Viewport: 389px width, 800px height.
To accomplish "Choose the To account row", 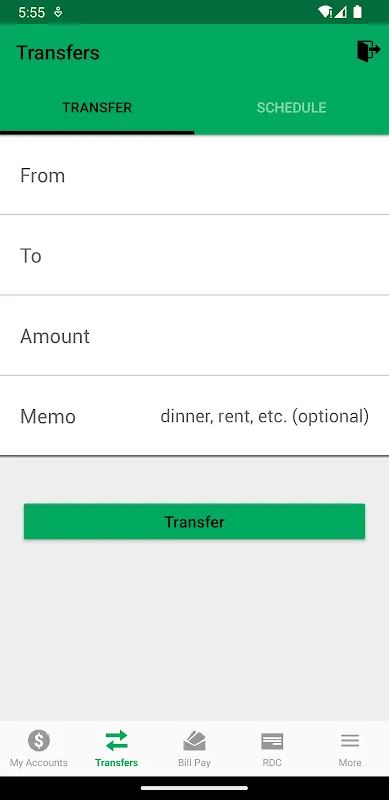I will pos(194,255).
